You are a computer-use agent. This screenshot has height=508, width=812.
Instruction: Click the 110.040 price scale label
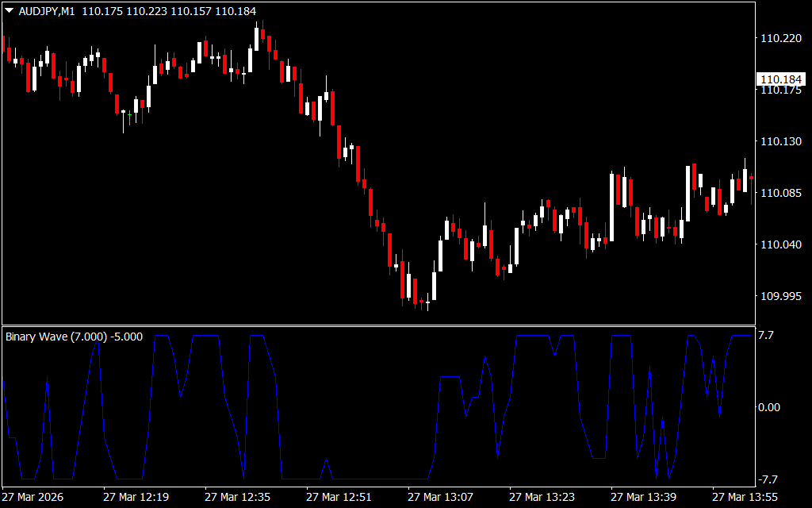[780, 244]
